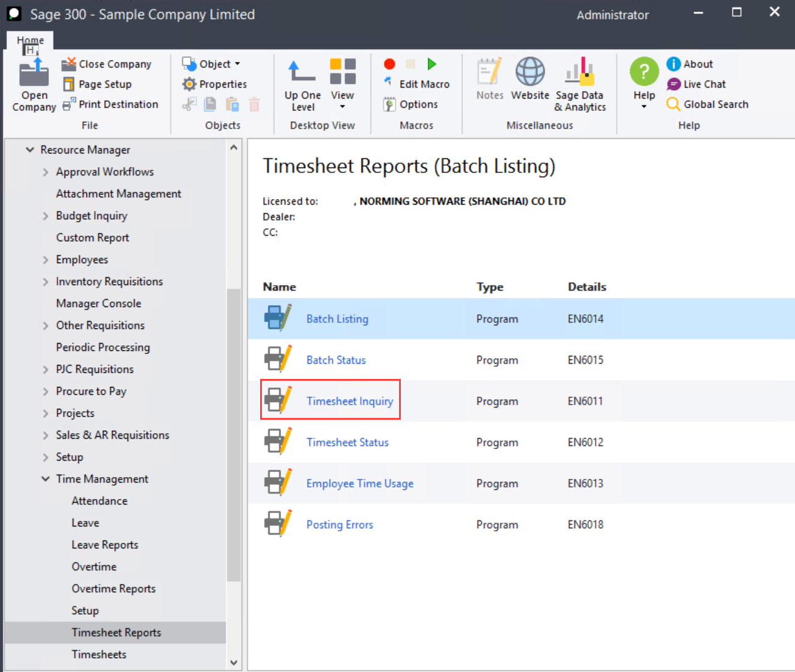
Task: Click the Timesheet Inquiry printer icon
Action: [x=278, y=400]
